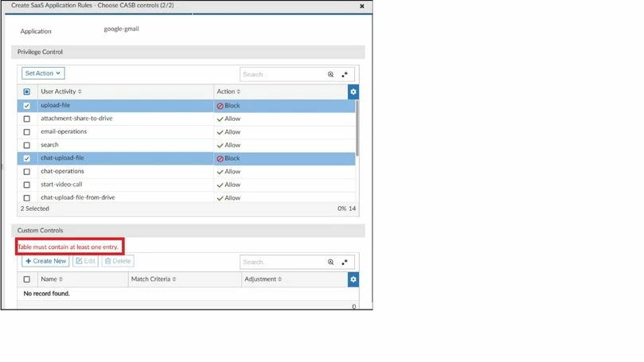Click the Privilege Control table vertical scrollbar
Viewport: 644px width, 362px height.
click(357, 128)
